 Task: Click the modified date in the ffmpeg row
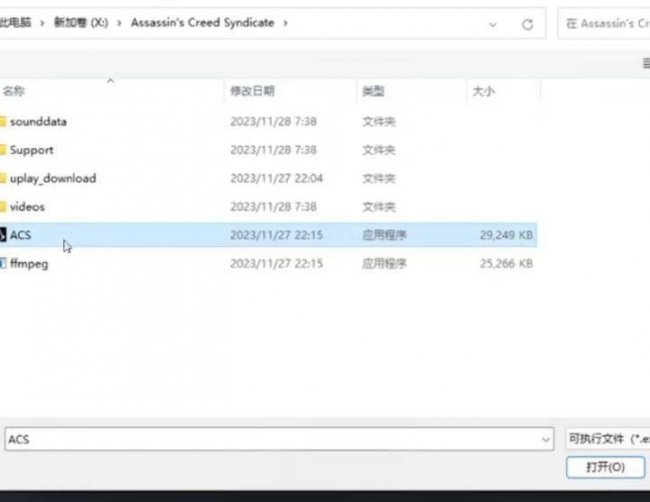[x=276, y=263]
